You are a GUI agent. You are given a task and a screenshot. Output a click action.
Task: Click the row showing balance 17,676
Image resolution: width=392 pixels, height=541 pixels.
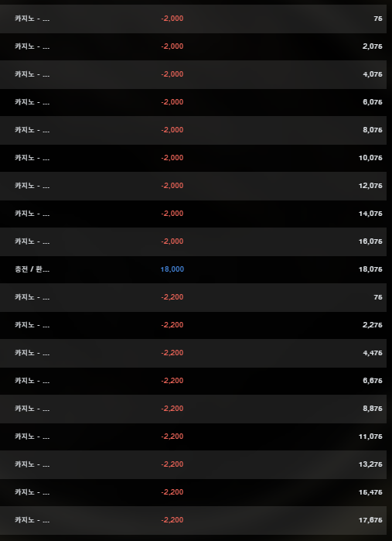point(193,520)
